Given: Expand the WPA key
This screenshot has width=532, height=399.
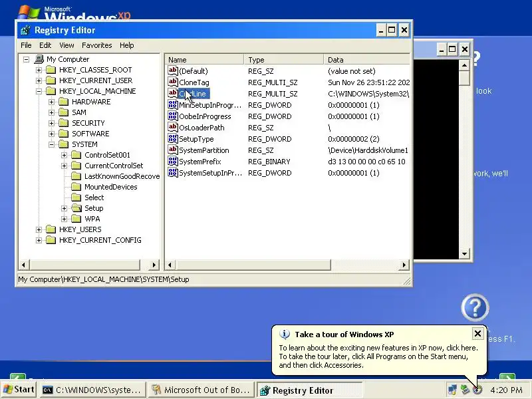Looking at the screenshot, I should pos(64,219).
